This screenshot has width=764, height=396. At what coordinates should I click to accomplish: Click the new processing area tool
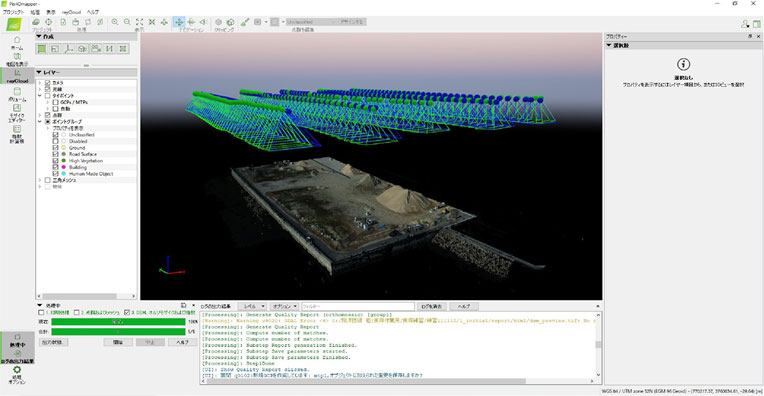[41, 49]
